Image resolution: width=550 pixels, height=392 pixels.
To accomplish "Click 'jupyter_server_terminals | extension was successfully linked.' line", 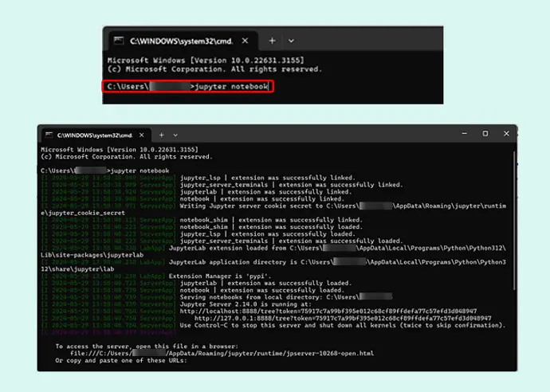I will 292,185.
